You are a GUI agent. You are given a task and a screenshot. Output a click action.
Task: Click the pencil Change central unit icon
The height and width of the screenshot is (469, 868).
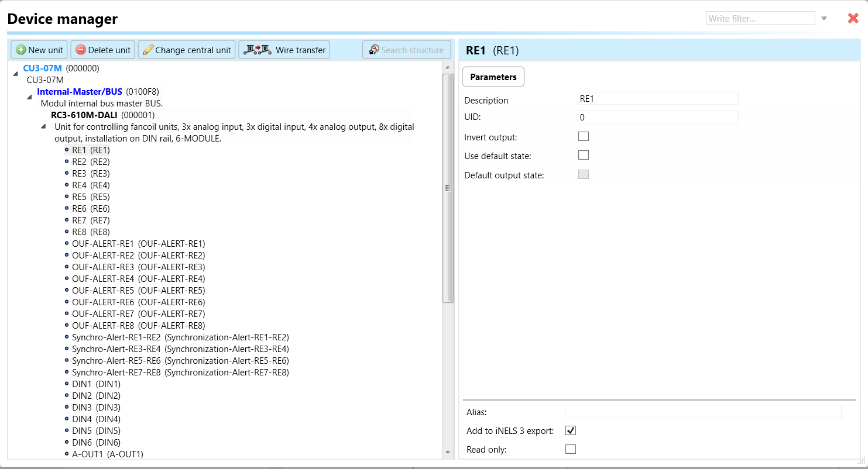pyautogui.click(x=148, y=50)
